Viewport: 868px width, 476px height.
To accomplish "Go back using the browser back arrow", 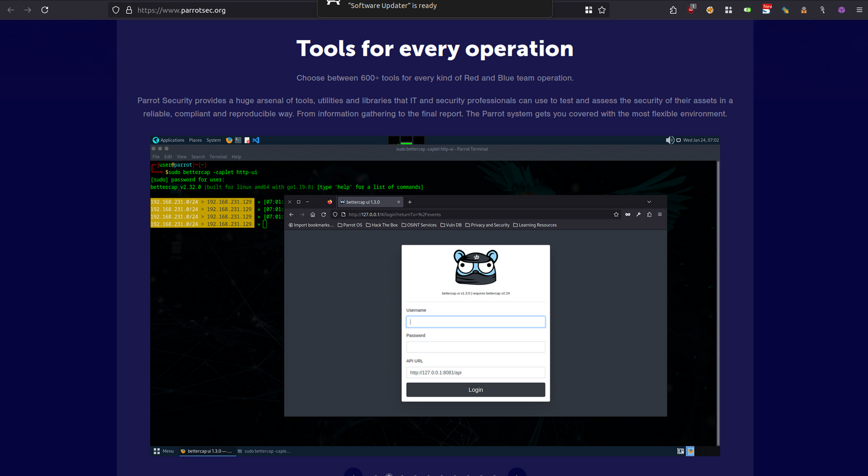I will pos(11,10).
